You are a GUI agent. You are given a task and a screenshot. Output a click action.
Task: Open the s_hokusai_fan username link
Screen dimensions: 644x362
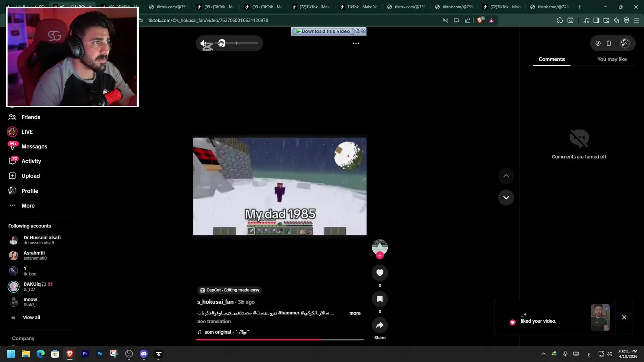coord(215,302)
